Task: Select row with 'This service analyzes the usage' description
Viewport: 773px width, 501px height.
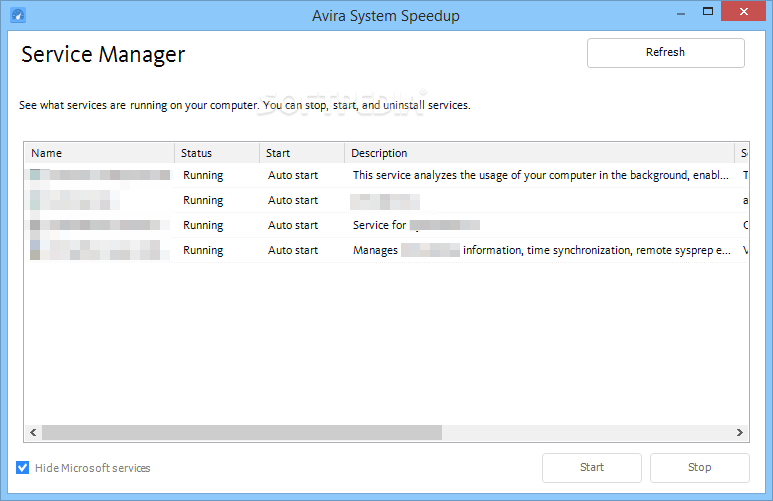Action: pyautogui.click(x=386, y=176)
